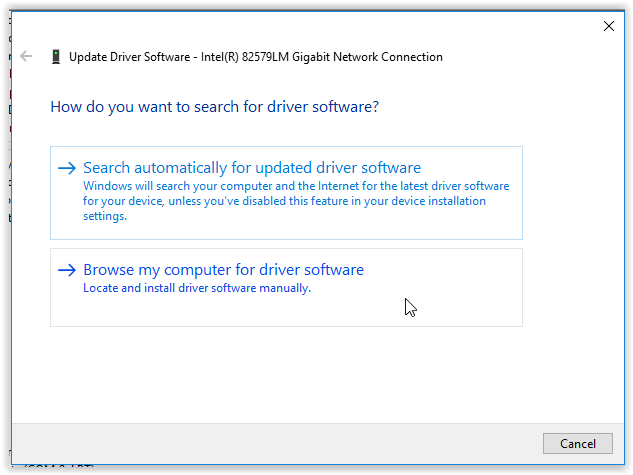Click the 'Update Driver Software' title text
The height and width of the screenshot is (475, 633).
point(130,57)
